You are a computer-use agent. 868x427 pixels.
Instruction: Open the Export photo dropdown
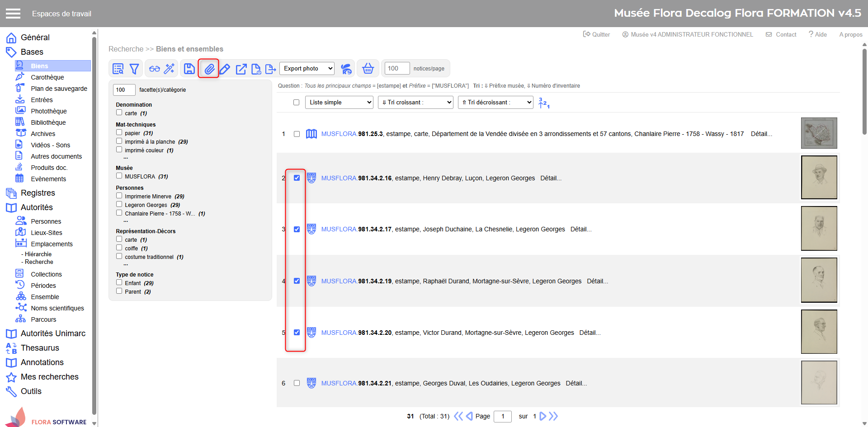(x=307, y=69)
